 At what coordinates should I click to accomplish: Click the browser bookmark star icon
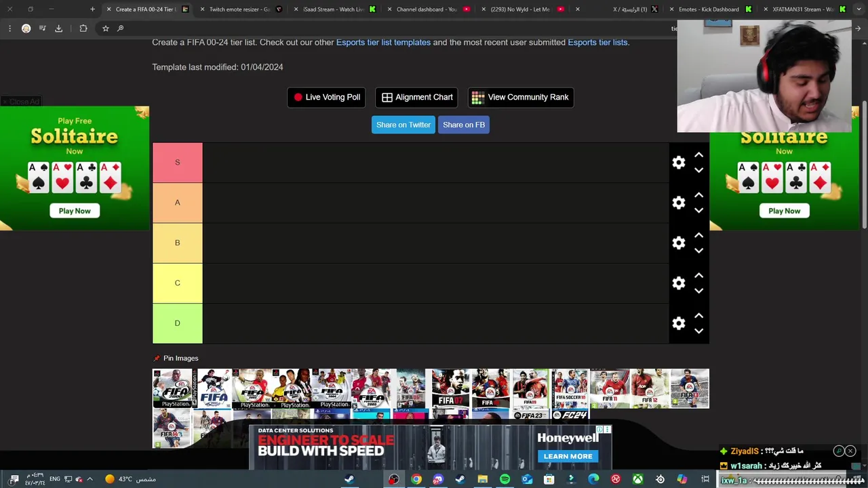pos(106,28)
